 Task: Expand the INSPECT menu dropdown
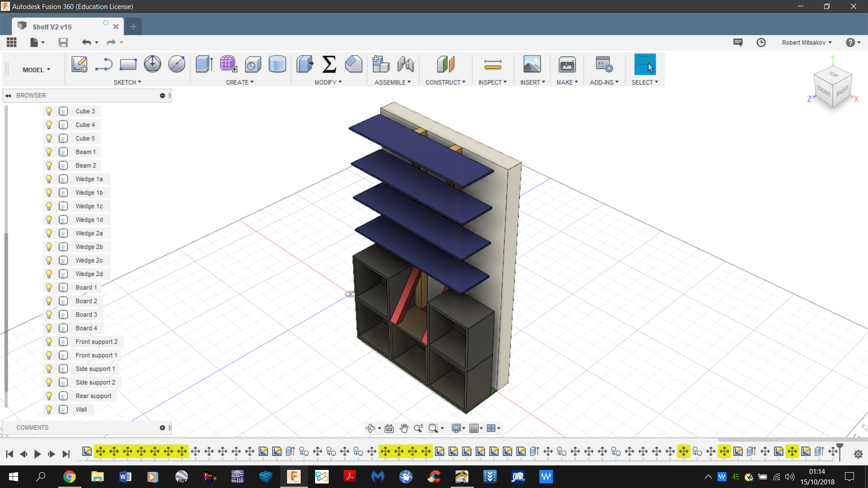(492, 82)
